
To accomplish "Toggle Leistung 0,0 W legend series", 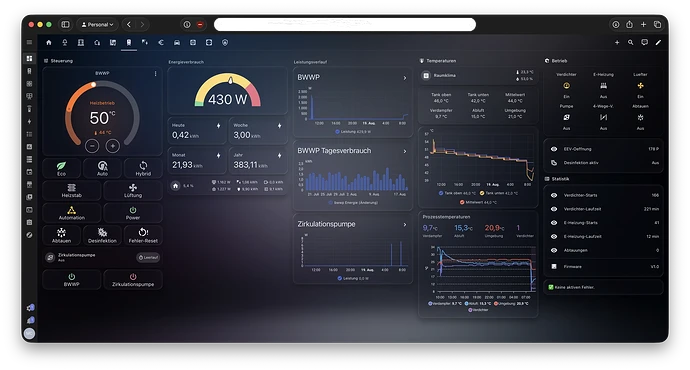I will (354, 278).
